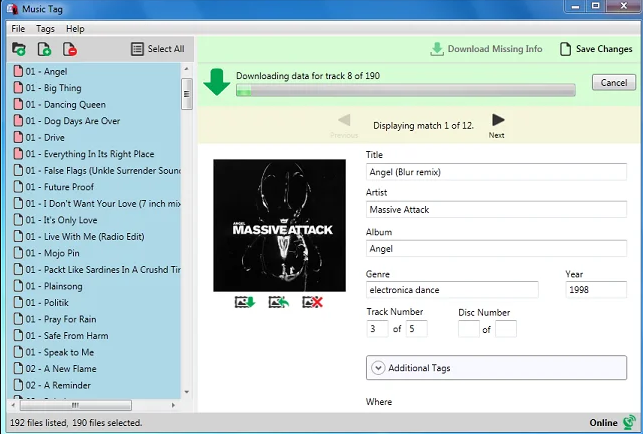Image resolution: width=643 pixels, height=434 pixels.
Task: Click the red file icon beside '01 - Angel'
Action: pyautogui.click(x=18, y=71)
